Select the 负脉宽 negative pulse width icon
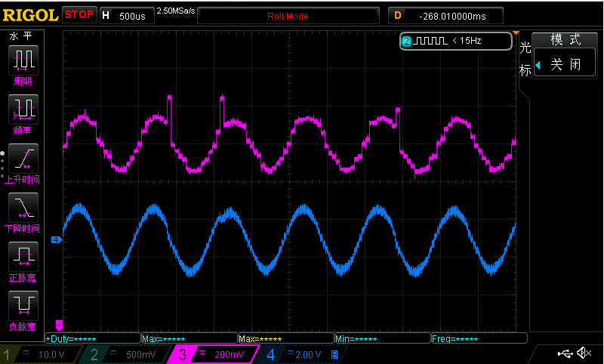The image size is (604, 364). [23, 306]
